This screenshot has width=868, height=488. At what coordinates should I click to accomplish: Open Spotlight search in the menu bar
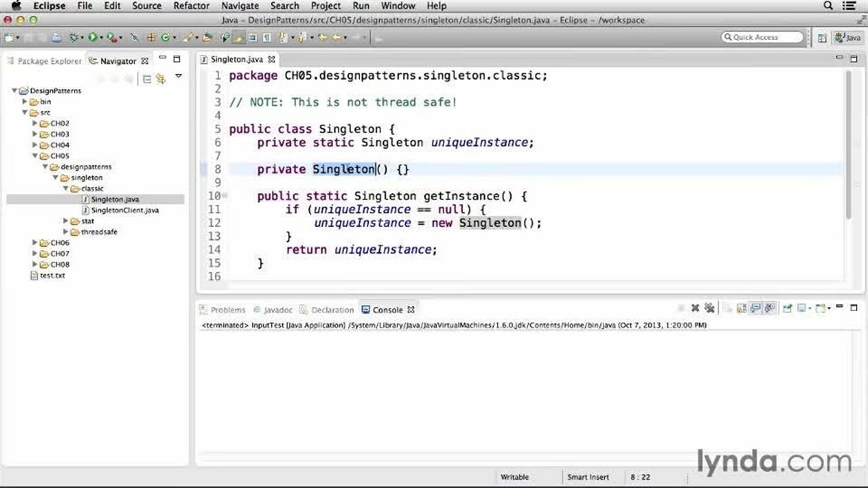click(x=828, y=5)
